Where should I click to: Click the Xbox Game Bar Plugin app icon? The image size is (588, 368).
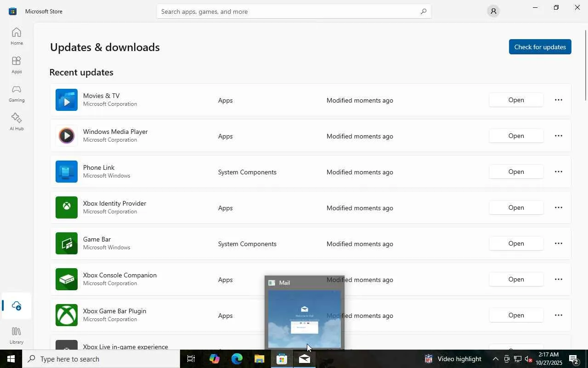[x=67, y=315]
